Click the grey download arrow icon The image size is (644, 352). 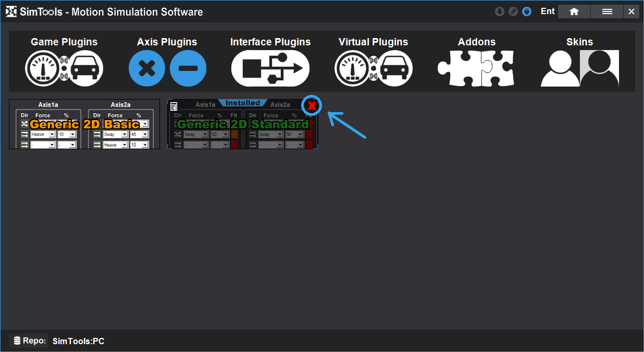point(499,11)
